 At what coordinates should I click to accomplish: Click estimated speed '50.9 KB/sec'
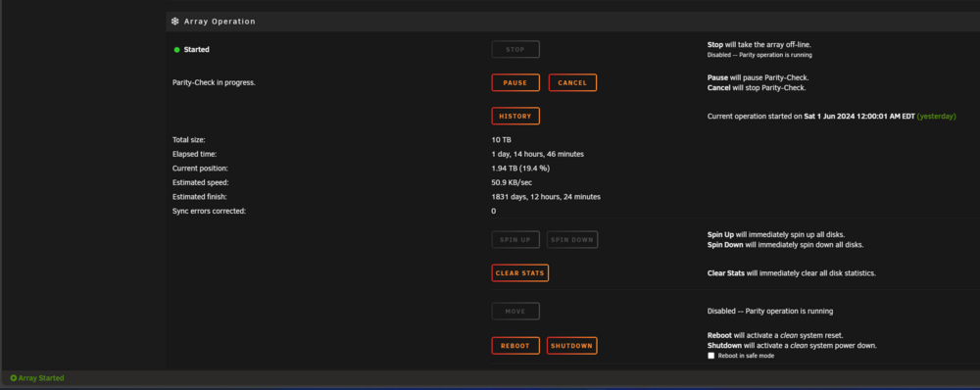pyautogui.click(x=513, y=182)
